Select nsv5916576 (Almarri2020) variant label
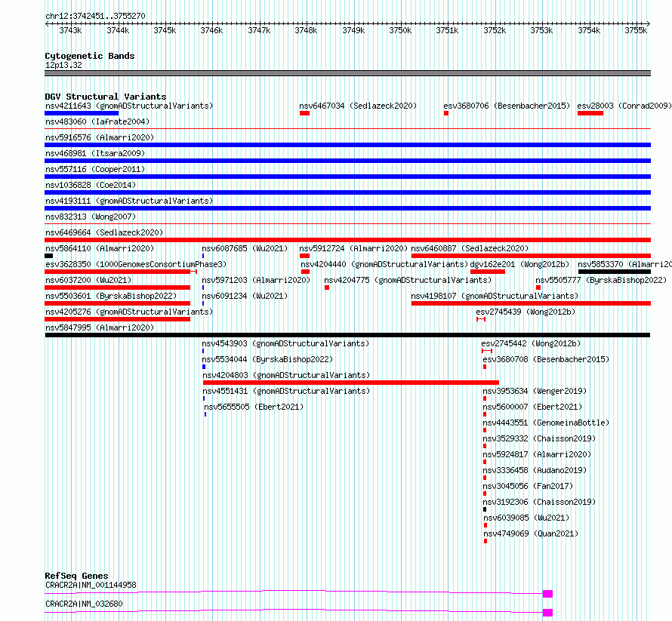 click(100, 137)
